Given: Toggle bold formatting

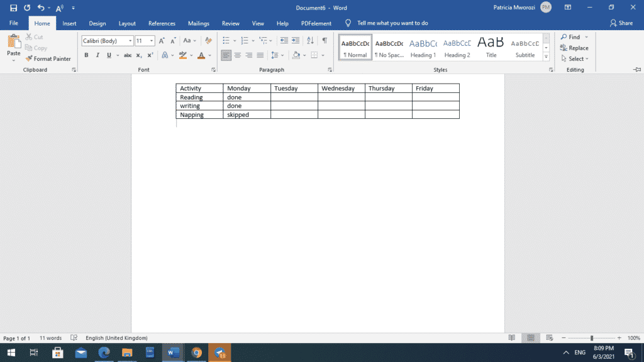Looking at the screenshot, I should pyautogui.click(x=86, y=55).
